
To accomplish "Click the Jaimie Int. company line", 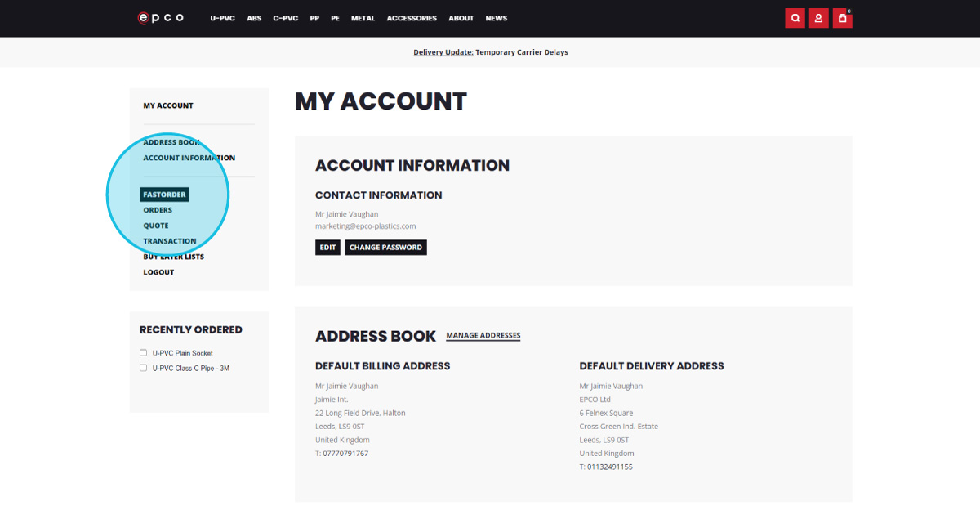I will pos(332,400).
